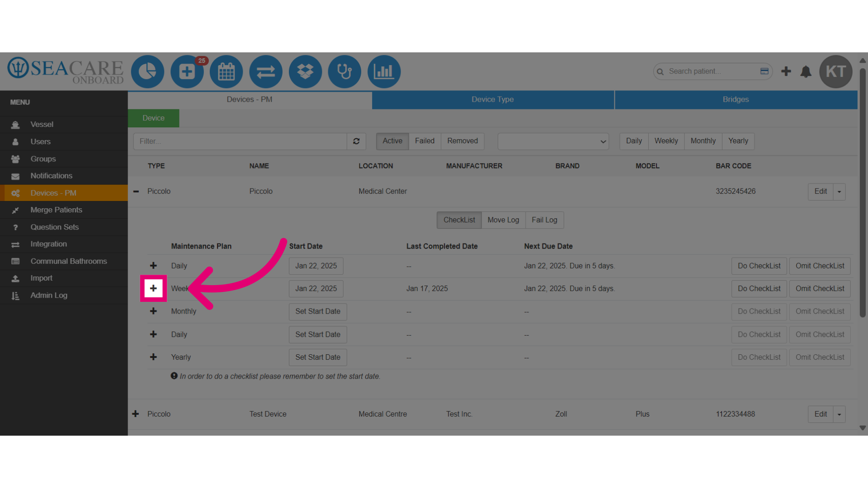Screen dimensions: 868x488
Task: Set Start Date for the Monthly plan
Action: 318,311
